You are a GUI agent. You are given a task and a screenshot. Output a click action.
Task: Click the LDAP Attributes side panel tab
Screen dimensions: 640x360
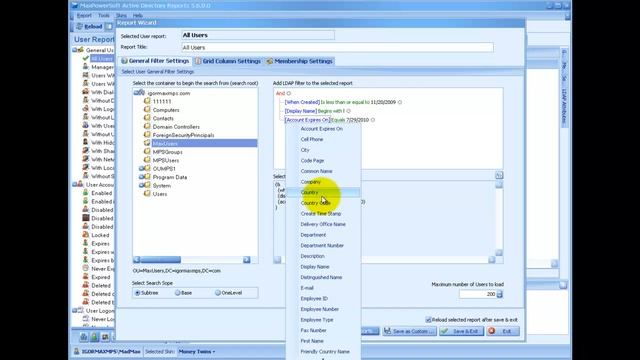(564, 107)
